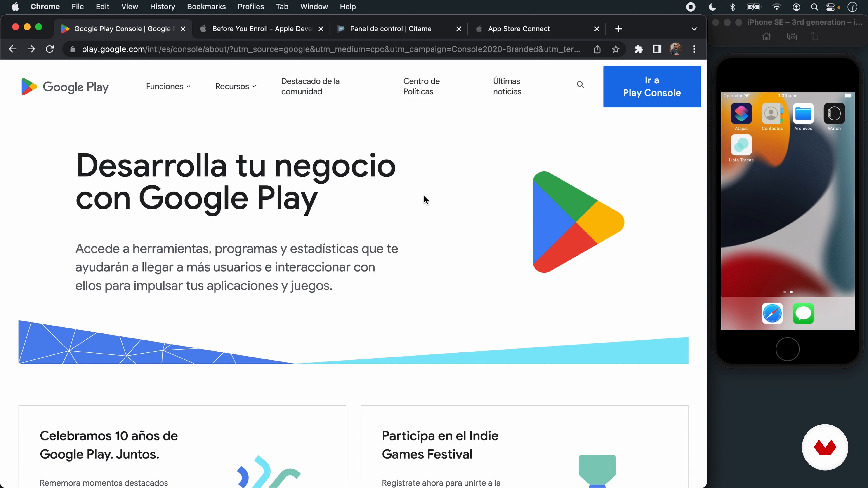
Task: Open the Chrome three-dot menu
Action: click(694, 49)
